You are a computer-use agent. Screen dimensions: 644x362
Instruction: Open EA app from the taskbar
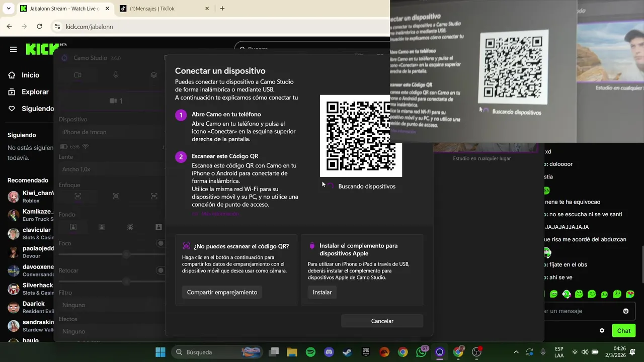point(384,352)
